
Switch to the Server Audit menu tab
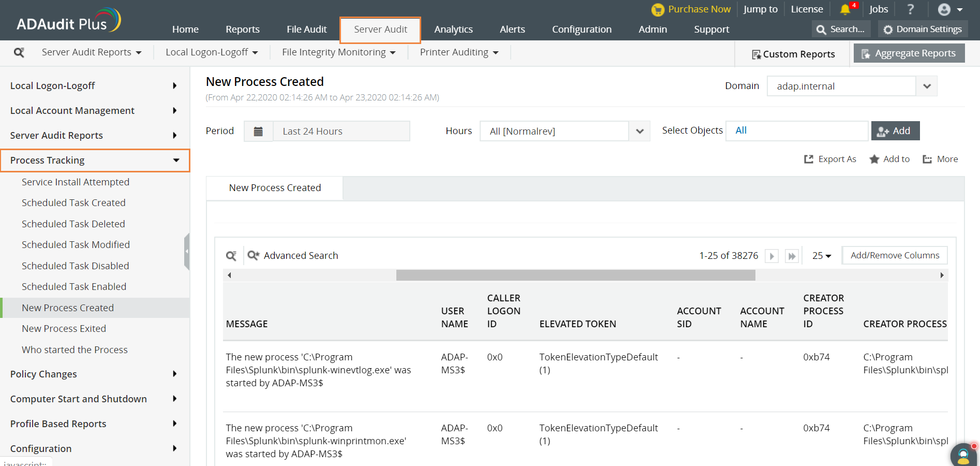pyautogui.click(x=380, y=29)
